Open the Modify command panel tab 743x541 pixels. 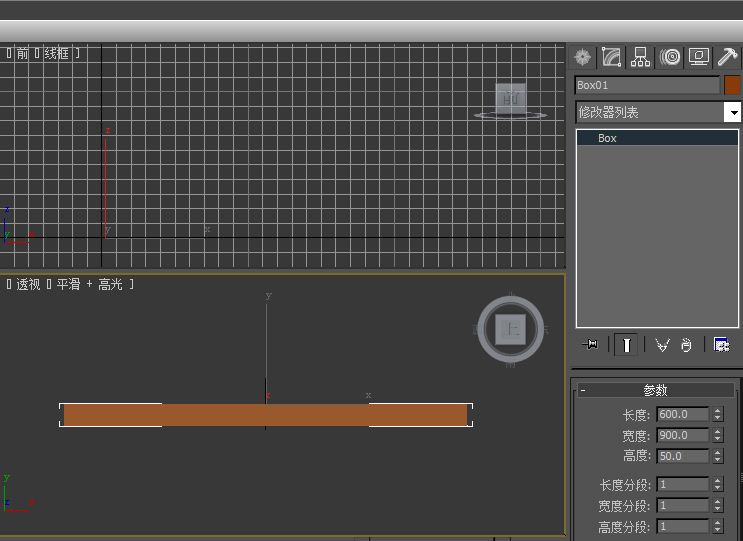pyautogui.click(x=611, y=57)
